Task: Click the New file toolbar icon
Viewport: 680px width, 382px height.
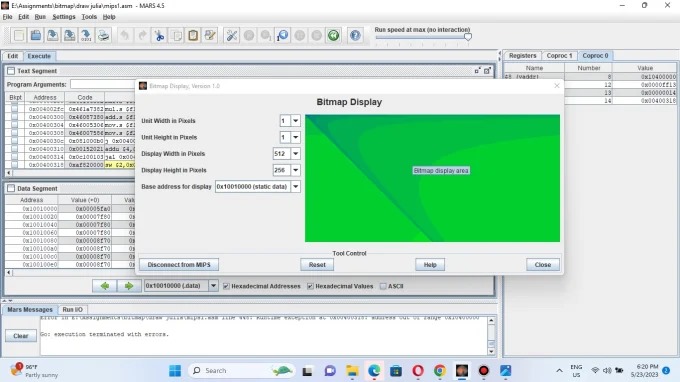Action: click(19, 36)
